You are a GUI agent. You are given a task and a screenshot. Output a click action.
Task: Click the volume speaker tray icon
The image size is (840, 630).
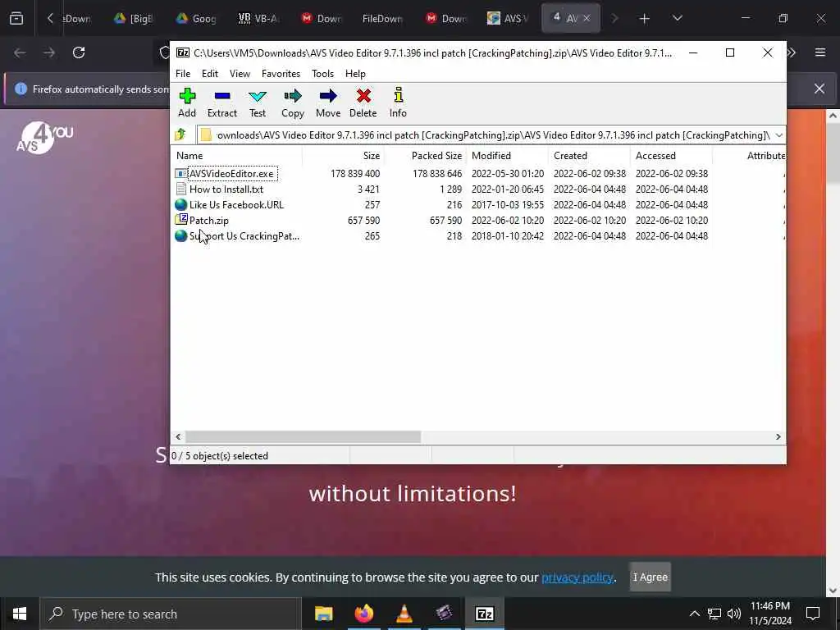coord(734,614)
